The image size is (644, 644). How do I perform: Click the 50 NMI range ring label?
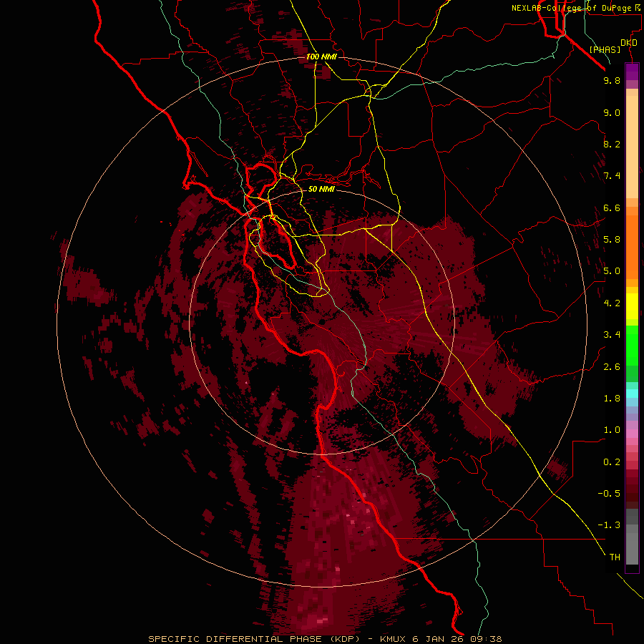(321, 189)
